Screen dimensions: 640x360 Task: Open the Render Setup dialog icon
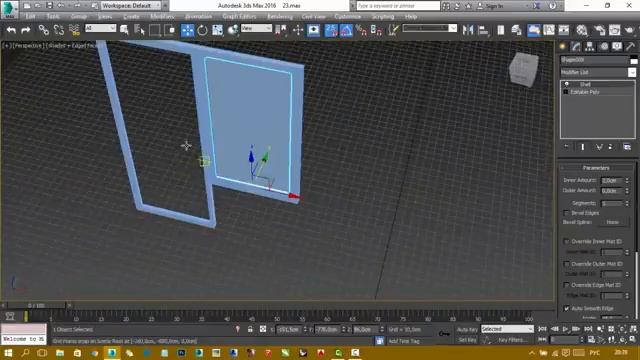(599, 30)
